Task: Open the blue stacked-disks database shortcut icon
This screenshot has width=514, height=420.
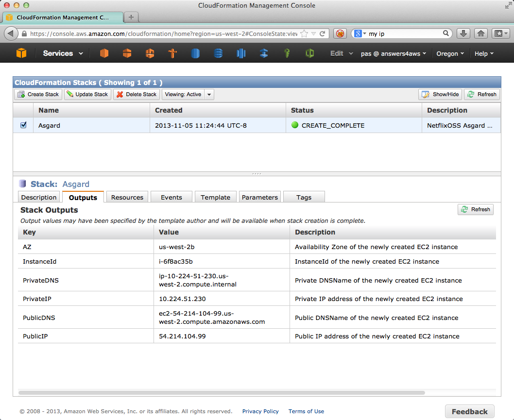Action: click(x=218, y=53)
